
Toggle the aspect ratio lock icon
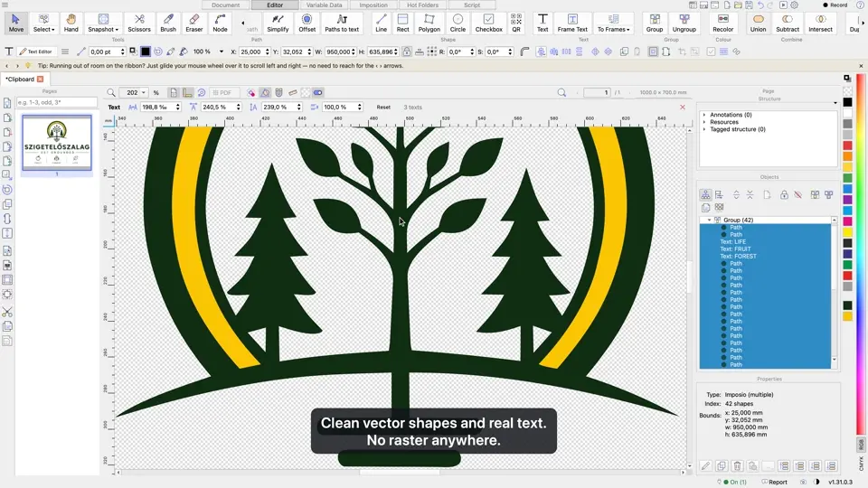tap(407, 52)
